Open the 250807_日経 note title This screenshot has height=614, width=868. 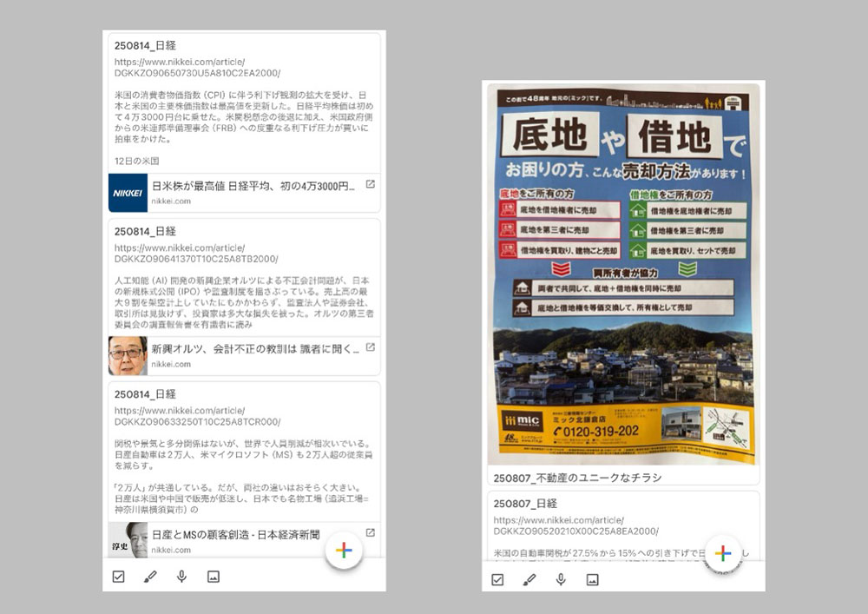tap(525, 504)
